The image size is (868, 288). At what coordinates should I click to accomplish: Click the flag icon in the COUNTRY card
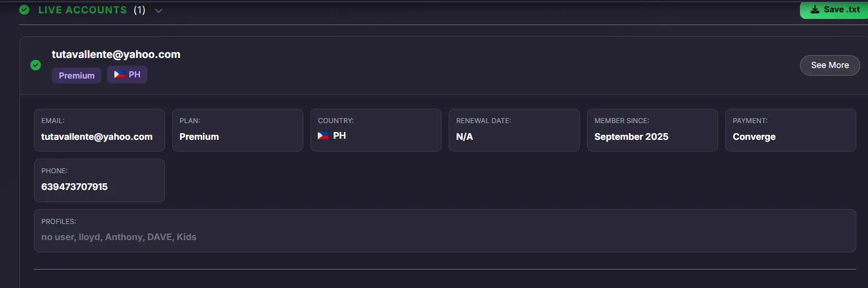323,135
